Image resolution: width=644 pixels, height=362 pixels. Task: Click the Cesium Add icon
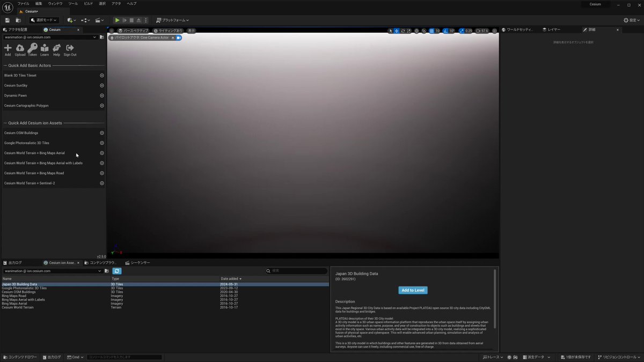(8, 49)
